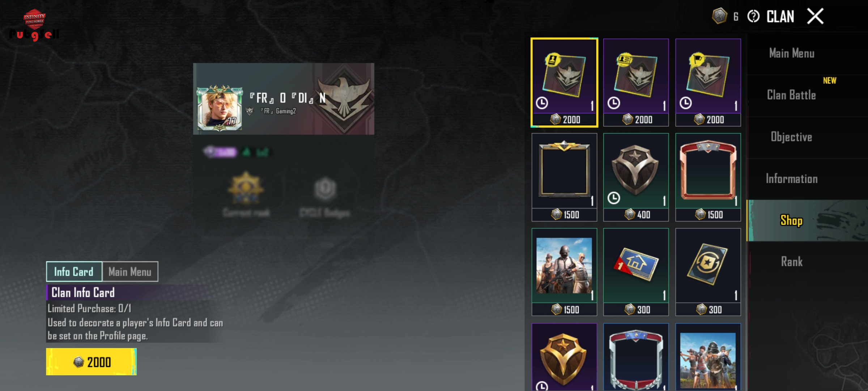The height and width of the screenshot is (391, 868).
Task: Tap the clan points currency icon
Action: (x=719, y=16)
